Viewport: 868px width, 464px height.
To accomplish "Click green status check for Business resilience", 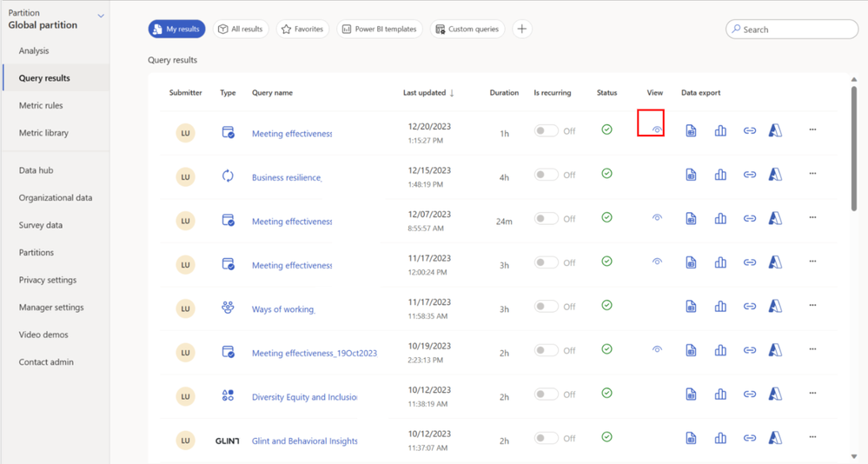I will click(x=606, y=173).
